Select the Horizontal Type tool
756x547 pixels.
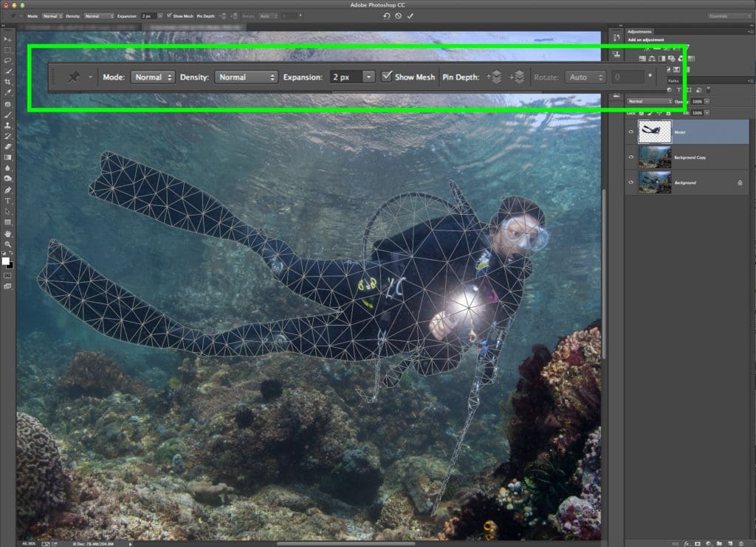pyautogui.click(x=7, y=201)
